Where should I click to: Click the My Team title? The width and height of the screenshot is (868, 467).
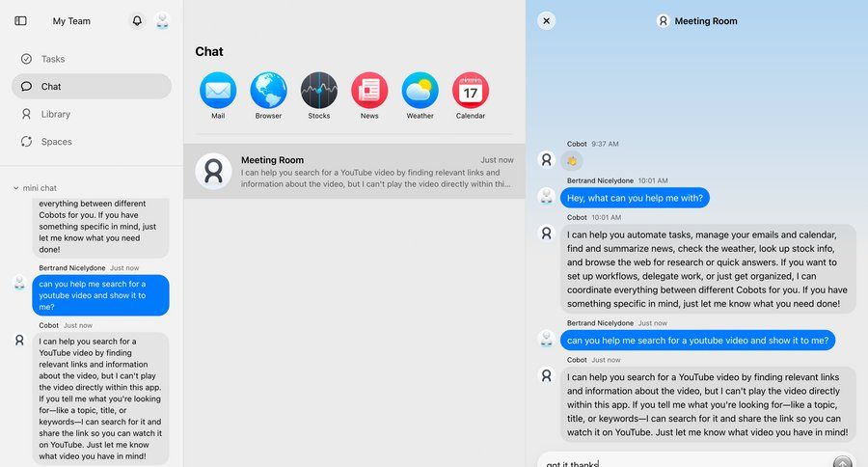click(x=71, y=21)
